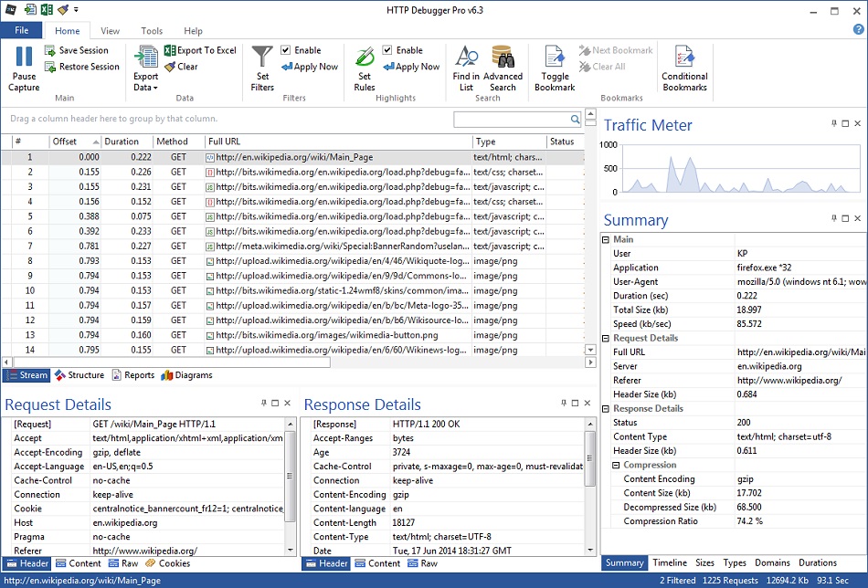
Task: Toggle the Filters Enable checkbox
Action: point(286,50)
